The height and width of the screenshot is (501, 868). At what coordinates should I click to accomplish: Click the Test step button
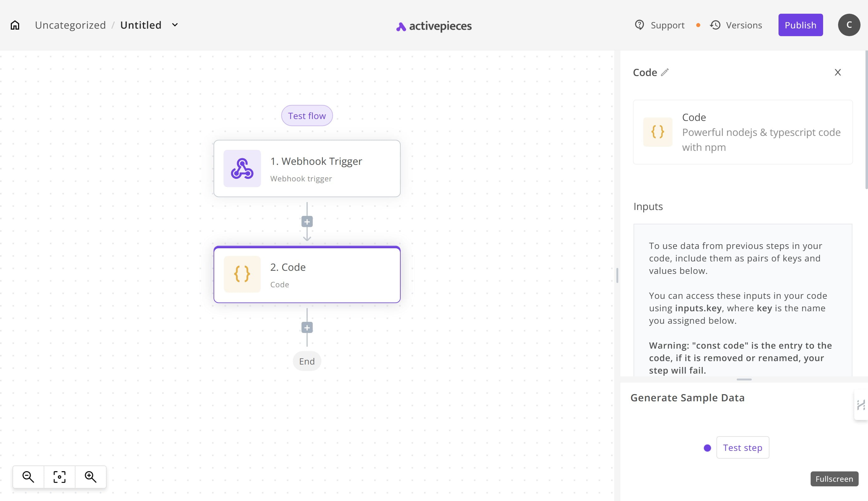(742, 448)
